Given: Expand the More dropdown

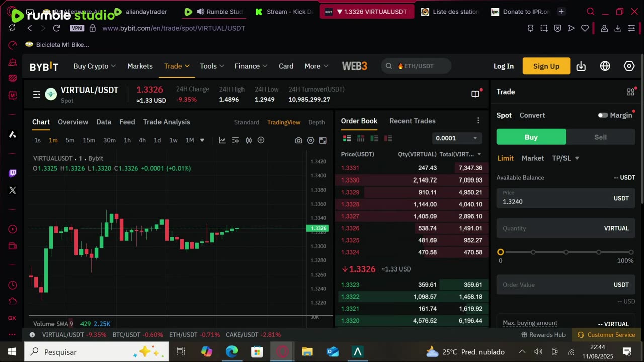Looking at the screenshot, I should 316,66.
